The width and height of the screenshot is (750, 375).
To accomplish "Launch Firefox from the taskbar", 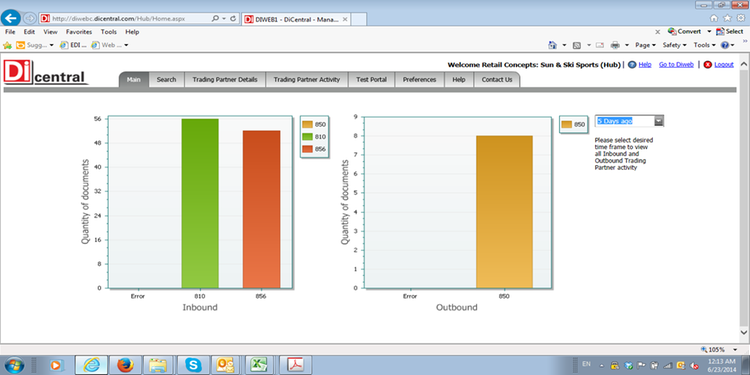I will [125, 365].
